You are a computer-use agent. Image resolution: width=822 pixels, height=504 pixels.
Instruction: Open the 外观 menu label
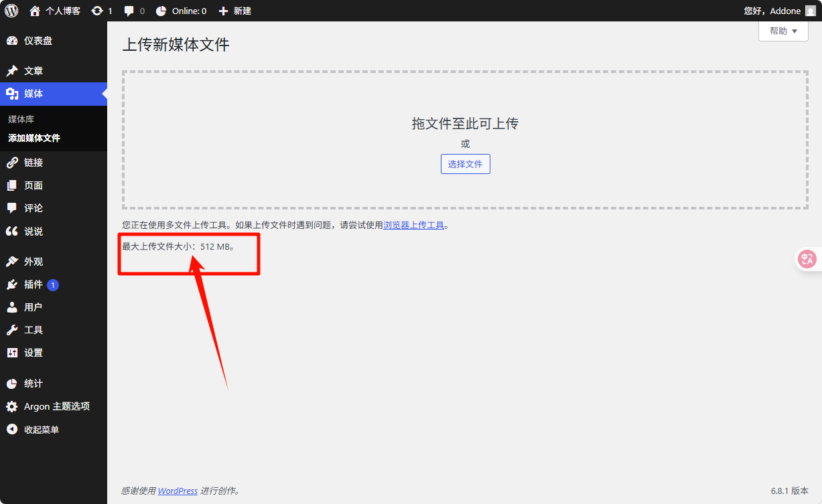[x=33, y=262]
